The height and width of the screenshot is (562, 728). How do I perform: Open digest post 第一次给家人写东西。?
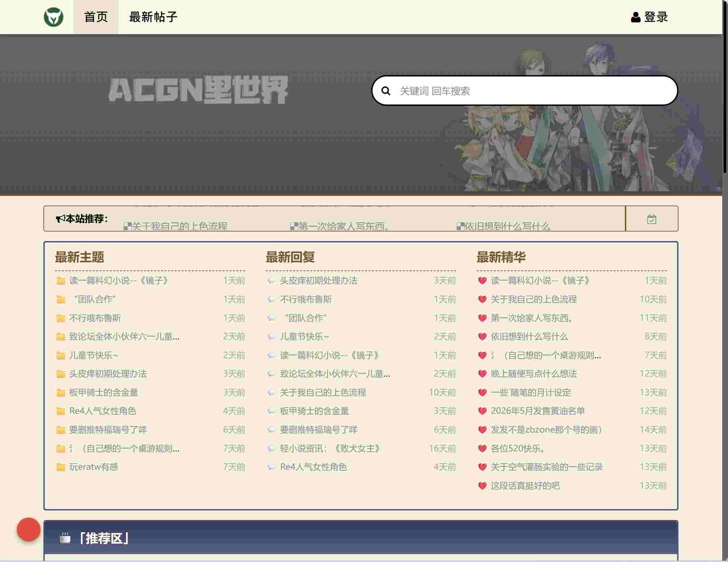click(532, 318)
